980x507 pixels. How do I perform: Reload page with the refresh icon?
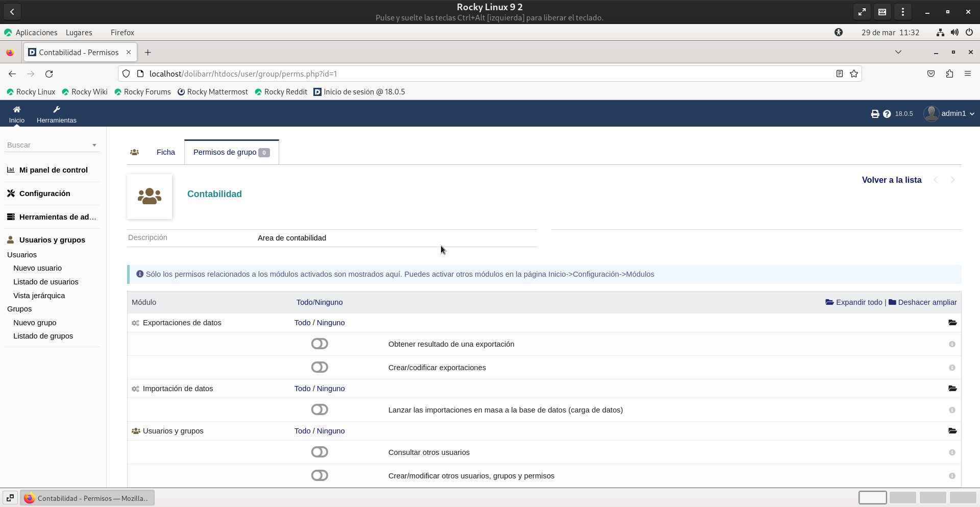coord(49,74)
